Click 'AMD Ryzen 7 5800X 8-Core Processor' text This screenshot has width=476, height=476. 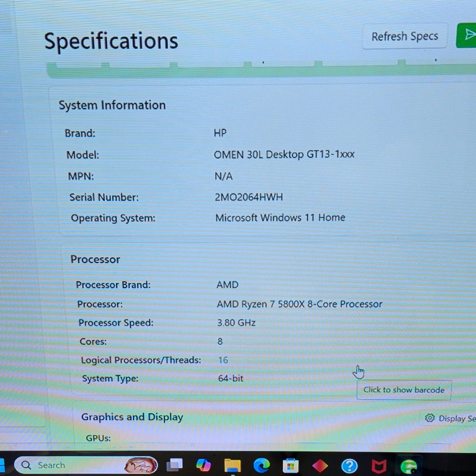tap(299, 304)
